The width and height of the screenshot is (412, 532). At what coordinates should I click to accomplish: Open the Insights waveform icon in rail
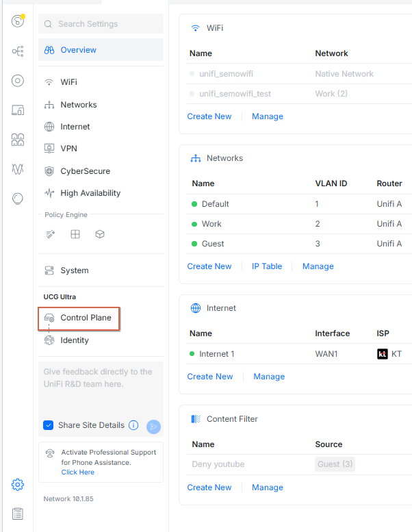tap(18, 168)
